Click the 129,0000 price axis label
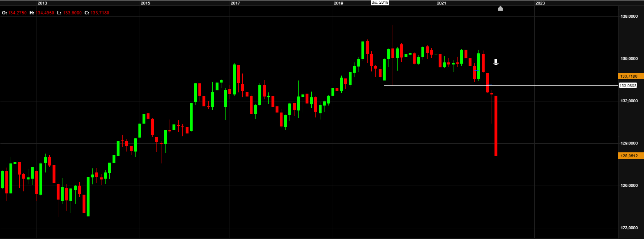Screen dimensions: 644x239 coord(630,144)
